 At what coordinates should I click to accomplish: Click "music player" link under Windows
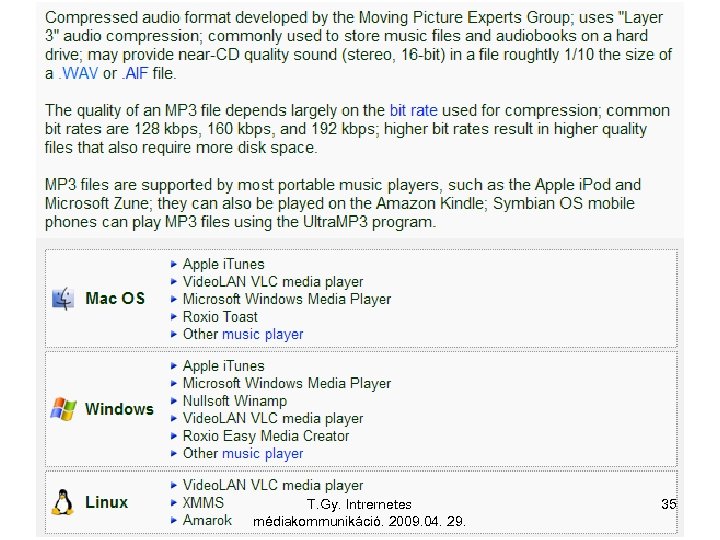click(x=262, y=453)
